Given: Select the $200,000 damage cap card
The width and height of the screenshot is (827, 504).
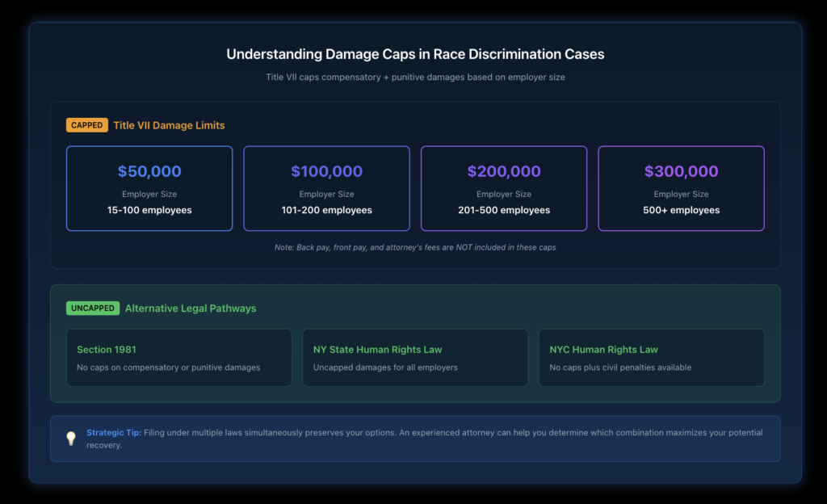Looking at the screenshot, I should pos(503,187).
